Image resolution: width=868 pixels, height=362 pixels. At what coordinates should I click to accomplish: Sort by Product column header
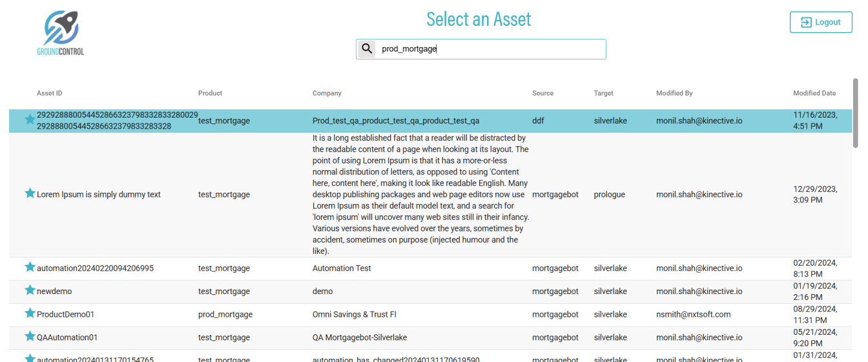point(210,93)
